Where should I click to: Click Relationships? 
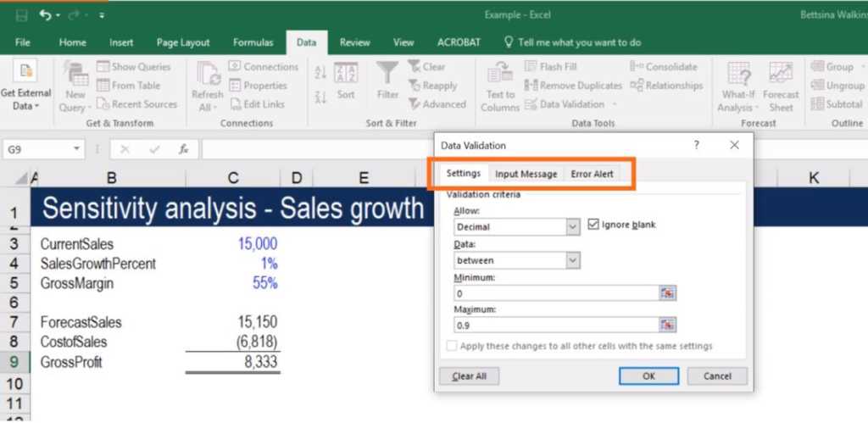tap(666, 86)
